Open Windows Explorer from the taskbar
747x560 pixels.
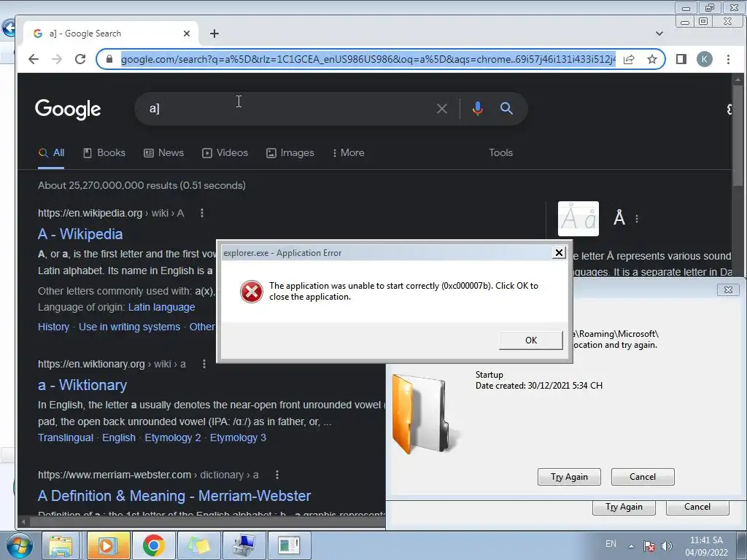pos(61,545)
